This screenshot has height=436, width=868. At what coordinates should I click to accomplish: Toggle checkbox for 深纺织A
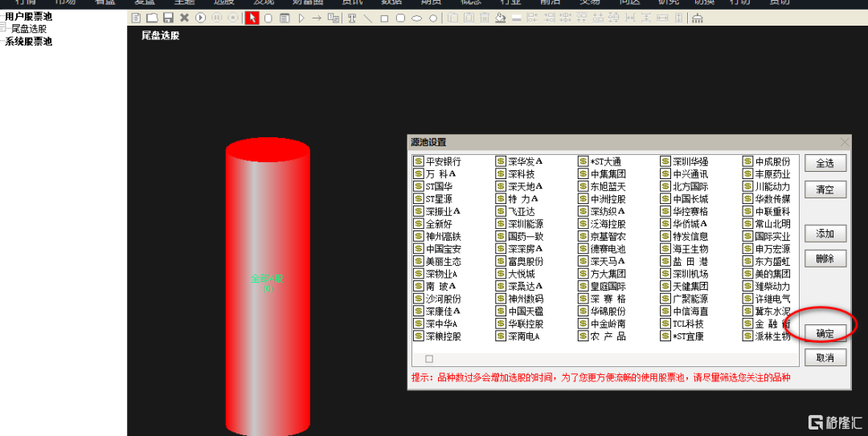point(583,211)
